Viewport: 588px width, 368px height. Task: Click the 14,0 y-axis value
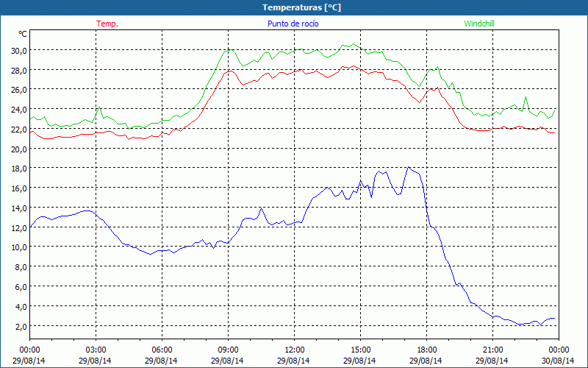click(x=19, y=208)
